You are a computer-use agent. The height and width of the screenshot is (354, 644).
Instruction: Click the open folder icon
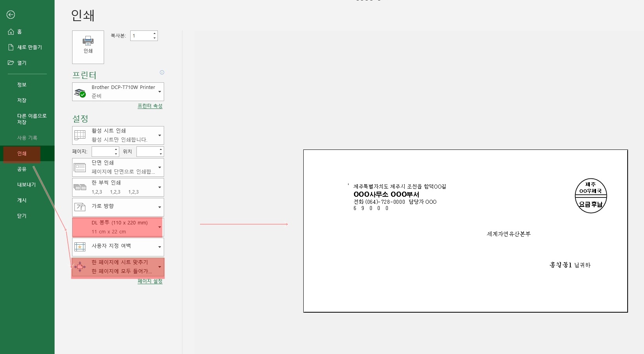click(x=11, y=63)
